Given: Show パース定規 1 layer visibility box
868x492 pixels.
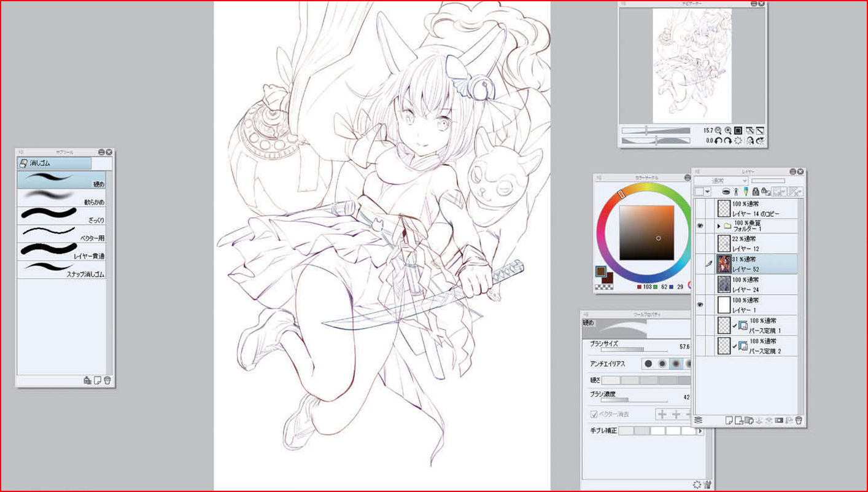Looking at the screenshot, I should click(700, 326).
